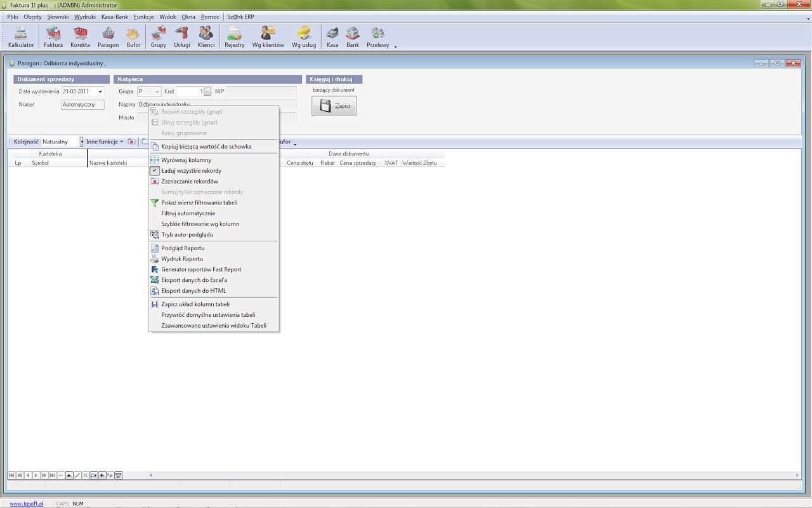Expand the Bufor dropdown arrow in document toolbar

pyautogui.click(x=294, y=142)
